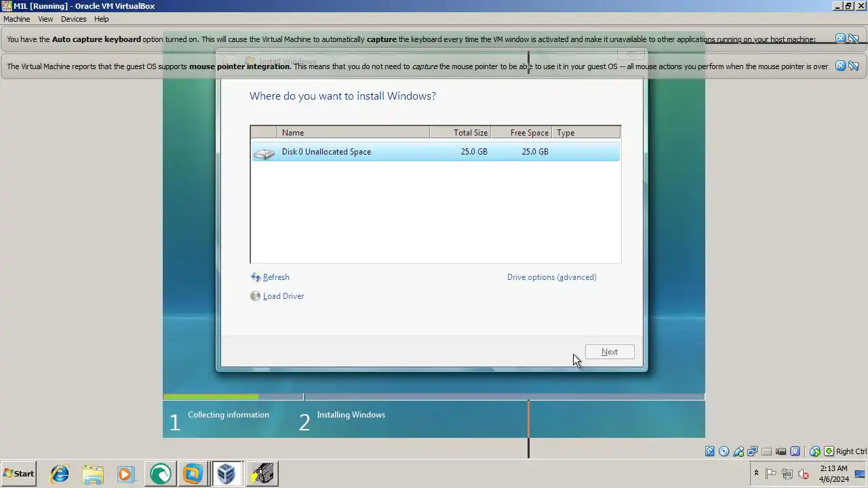
Task: Click the Name column header
Action: [x=353, y=133]
